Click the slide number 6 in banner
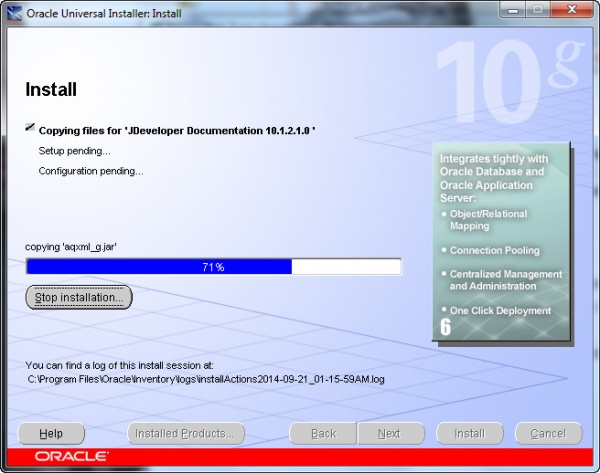 [445, 327]
